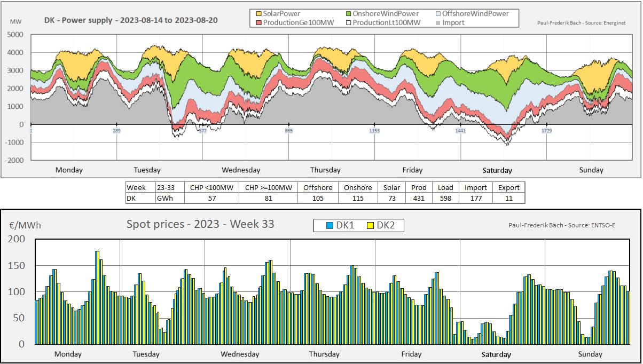Screen dimensions: 643x364
Task: Click the Spot prices - 2023 - Week 33 title
Action: click(x=200, y=224)
